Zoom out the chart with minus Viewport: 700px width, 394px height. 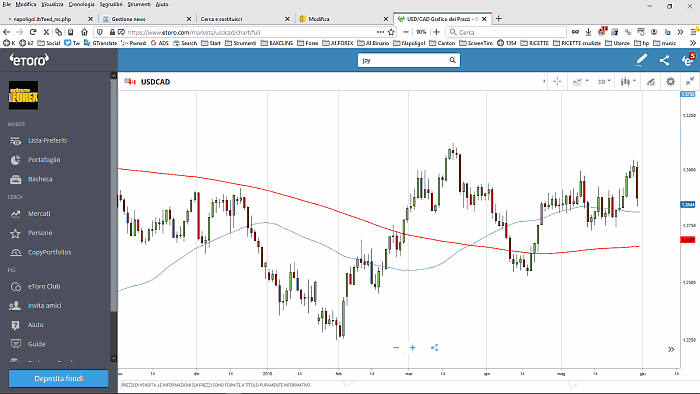click(396, 348)
